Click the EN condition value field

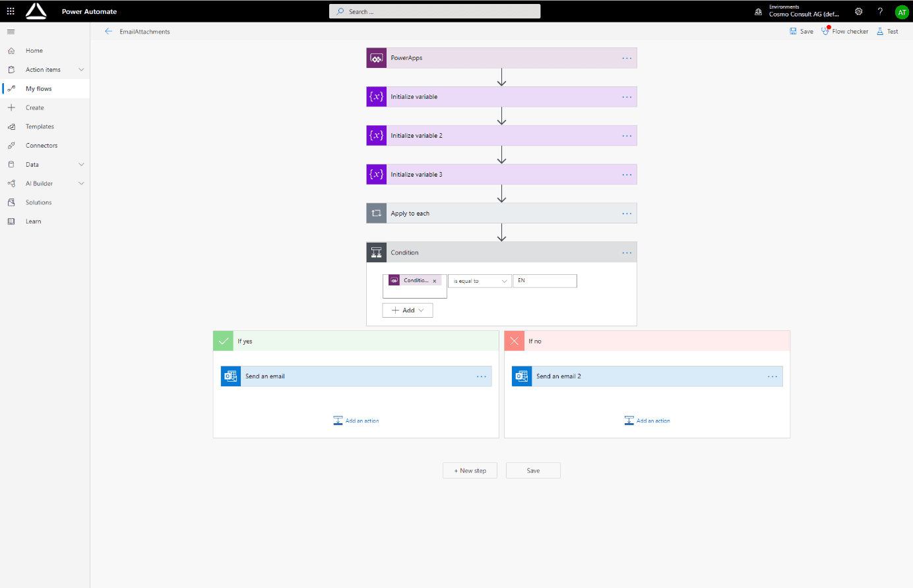click(545, 281)
